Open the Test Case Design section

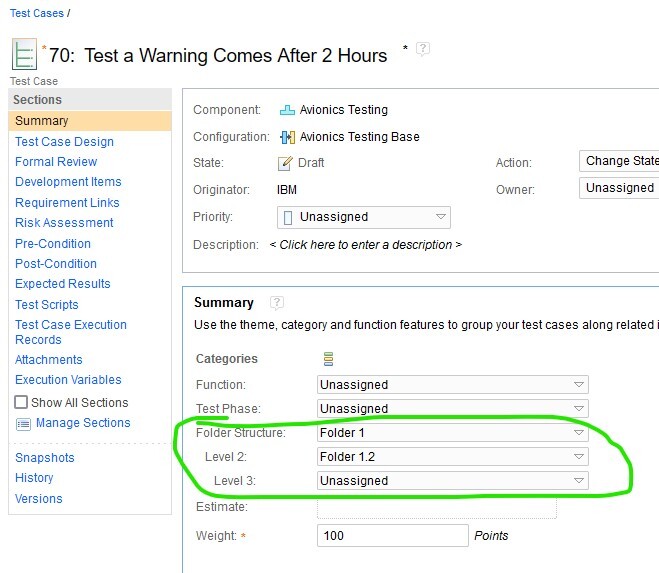64,142
